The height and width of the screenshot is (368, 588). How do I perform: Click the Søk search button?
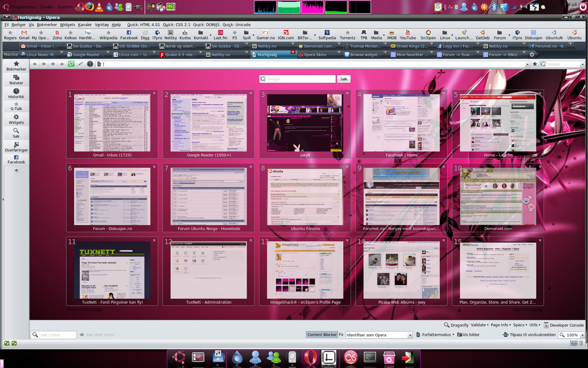(344, 79)
